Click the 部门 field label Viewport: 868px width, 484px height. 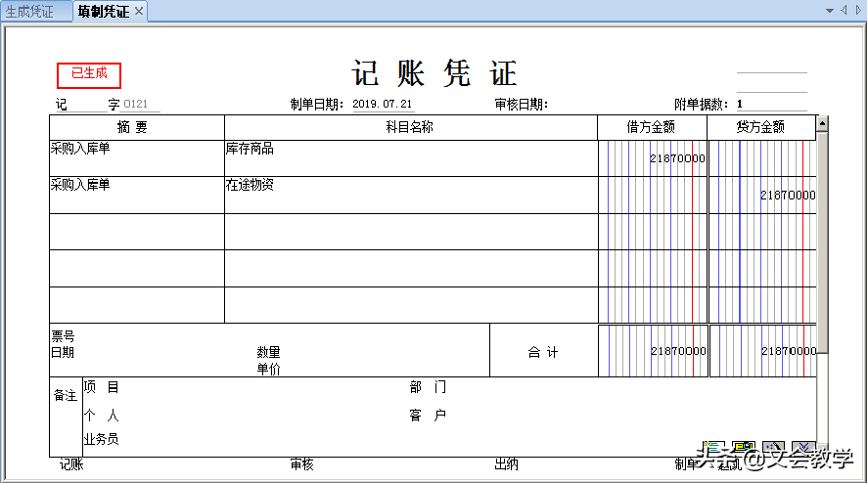click(x=428, y=387)
